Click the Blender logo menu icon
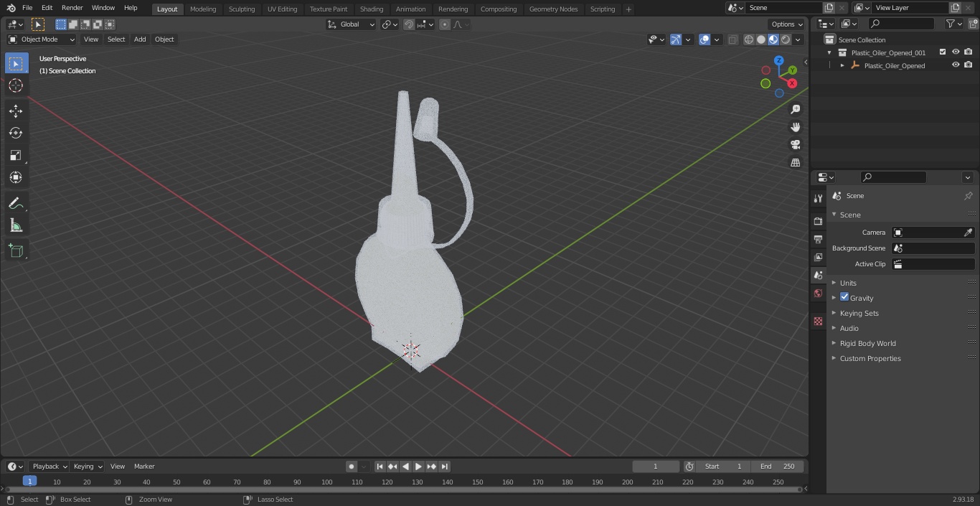980x506 pixels. (10, 8)
